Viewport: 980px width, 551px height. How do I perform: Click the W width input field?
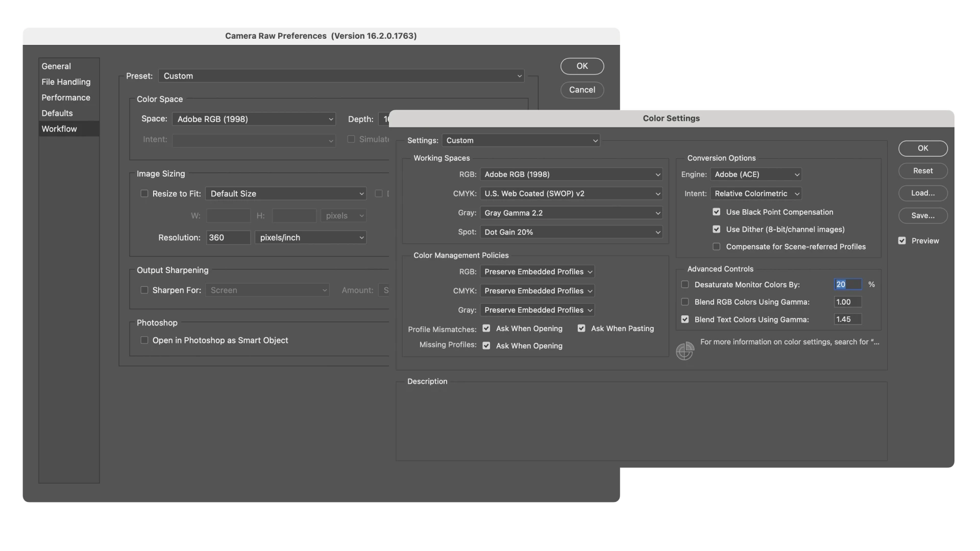click(x=228, y=216)
